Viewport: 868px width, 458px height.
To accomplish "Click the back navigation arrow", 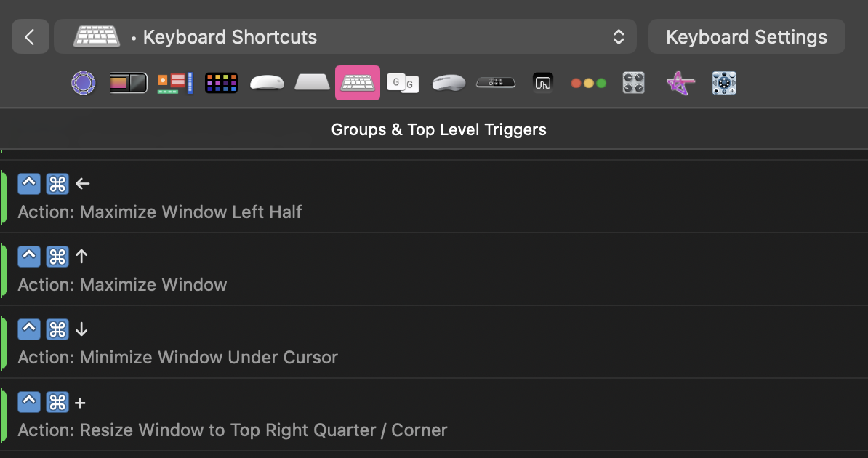I will [30, 36].
